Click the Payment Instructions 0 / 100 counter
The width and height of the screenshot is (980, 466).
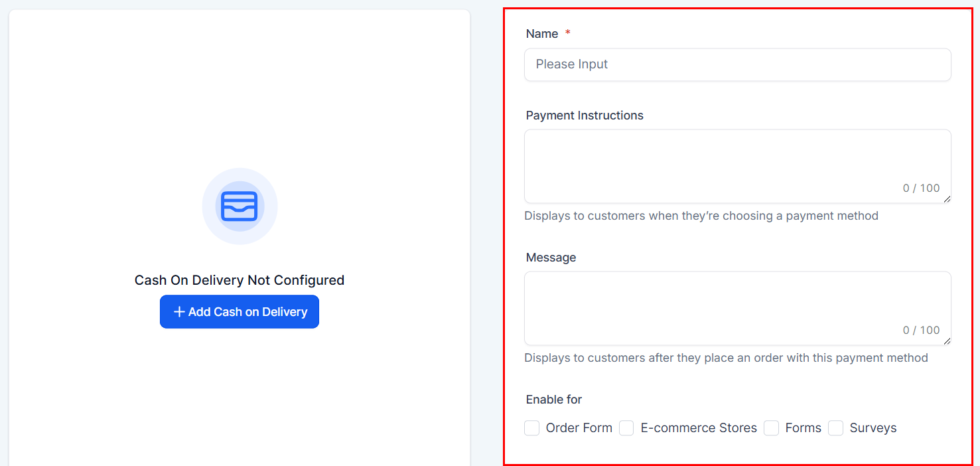pyautogui.click(x=921, y=188)
